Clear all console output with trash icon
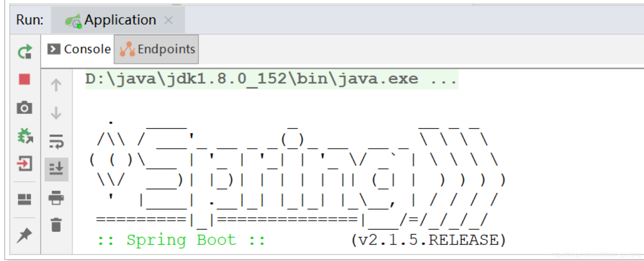Screen dimensions: 644x261 pos(56,225)
